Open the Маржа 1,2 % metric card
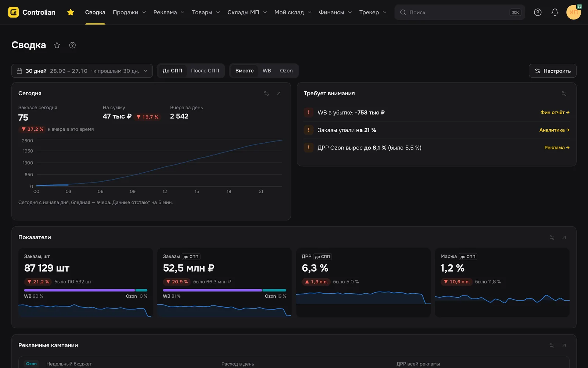 pyautogui.click(x=502, y=282)
